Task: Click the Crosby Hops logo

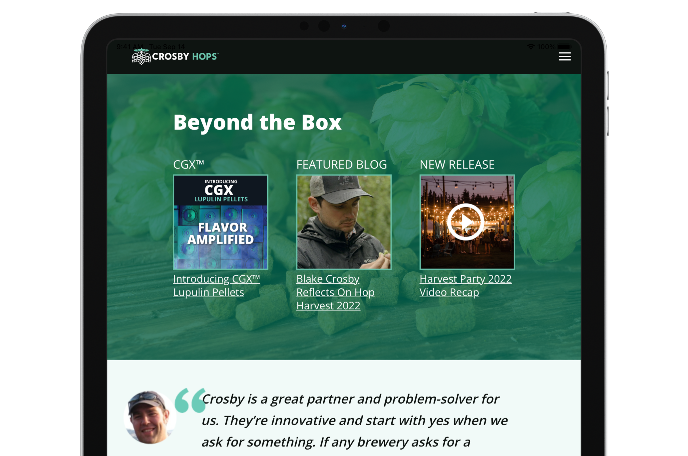Action: [175, 57]
